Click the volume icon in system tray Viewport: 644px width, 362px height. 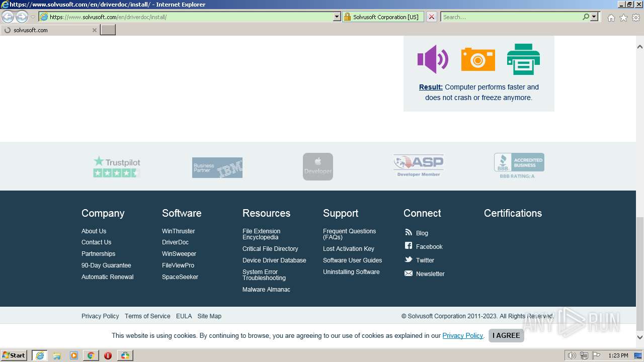pos(572,355)
